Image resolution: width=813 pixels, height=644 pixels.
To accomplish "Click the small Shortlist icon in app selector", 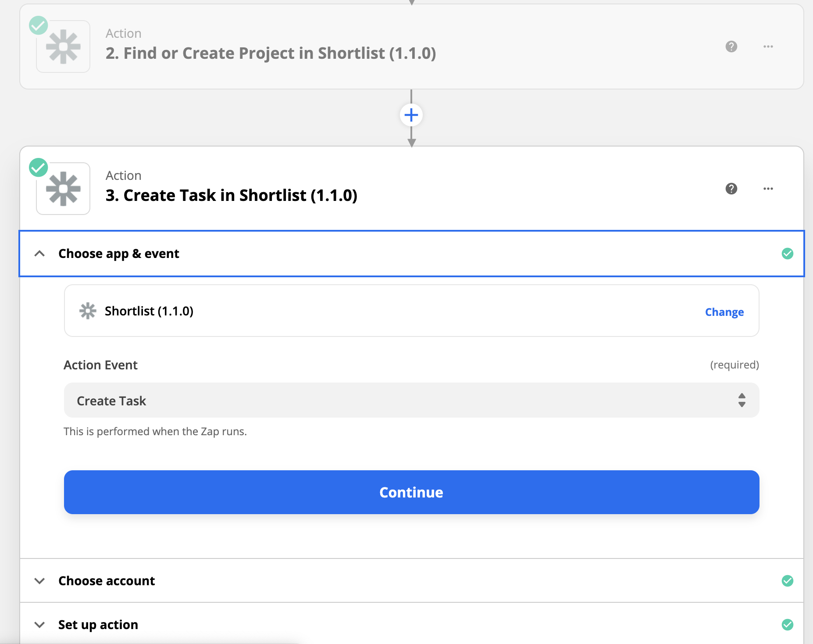I will pos(88,311).
